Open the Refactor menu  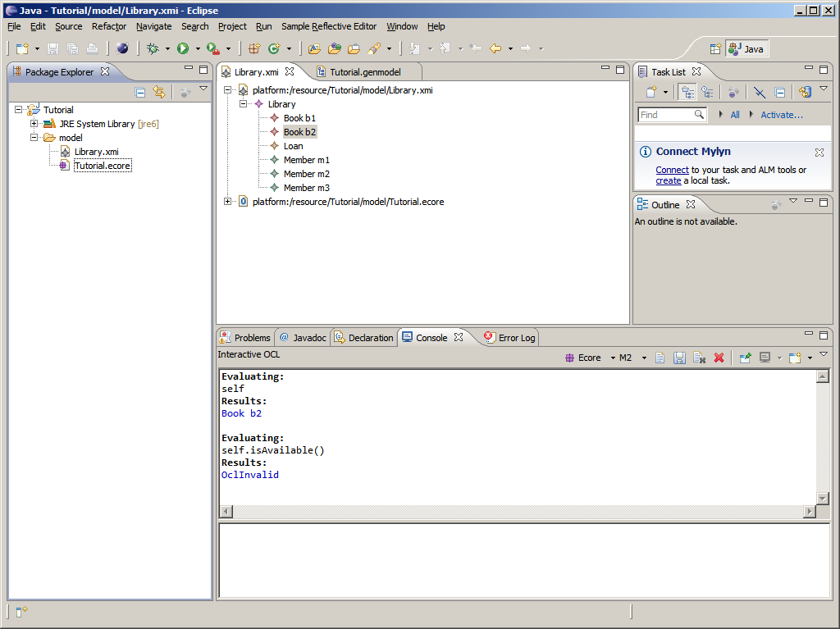click(x=109, y=26)
